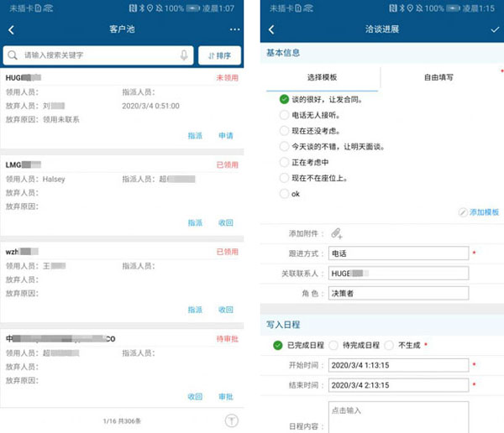This screenshot has width=504, height=433.
Task: Open the 角色 field showing 决策者
Action: click(x=398, y=293)
